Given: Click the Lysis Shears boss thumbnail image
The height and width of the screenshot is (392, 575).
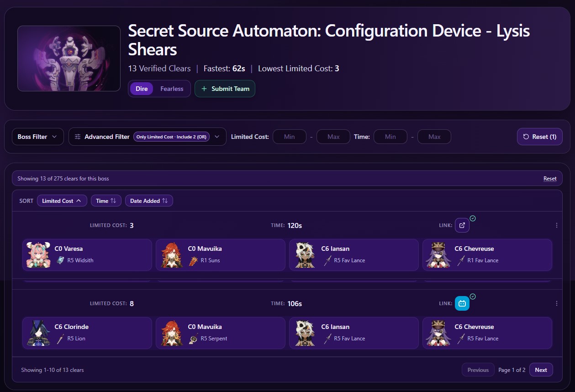Looking at the screenshot, I should (69, 58).
